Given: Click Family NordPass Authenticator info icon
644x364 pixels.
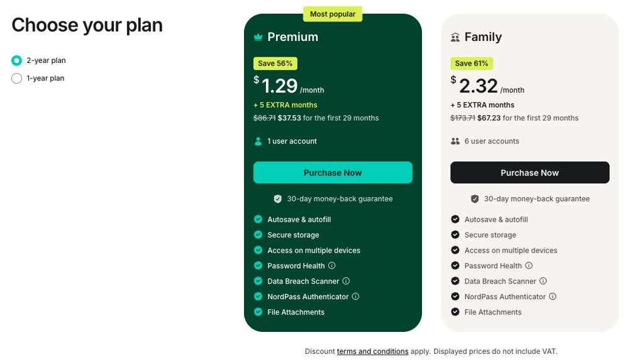Looking at the screenshot, I should (553, 297).
